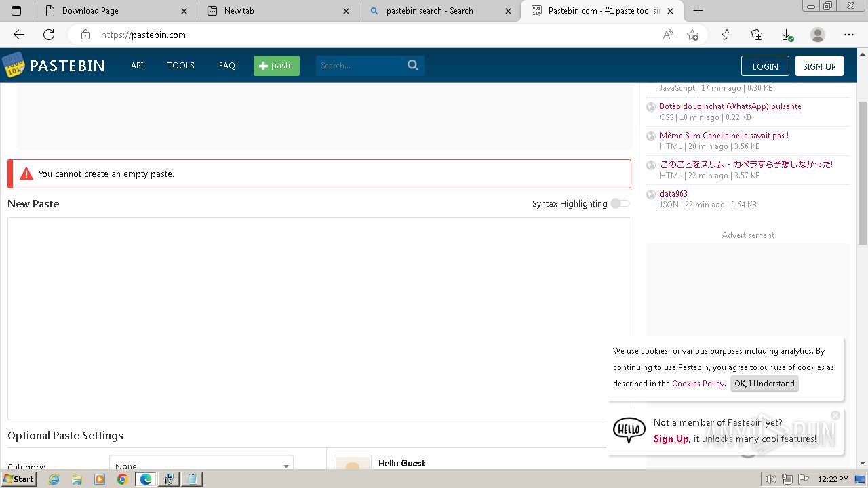Open Windows Media Player from the taskbar

100,479
